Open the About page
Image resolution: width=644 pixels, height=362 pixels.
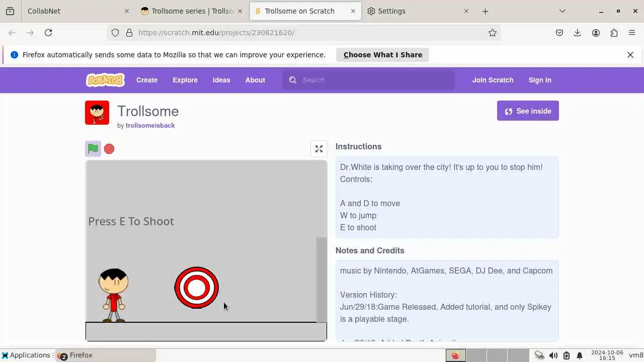pyautogui.click(x=255, y=80)
